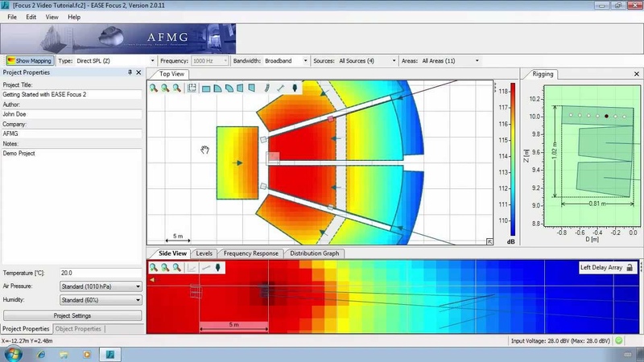The width and height of the screenshot is (644, 362).
Task: Click the dotted selection frame tool in Top View
Action: (192, 88)
